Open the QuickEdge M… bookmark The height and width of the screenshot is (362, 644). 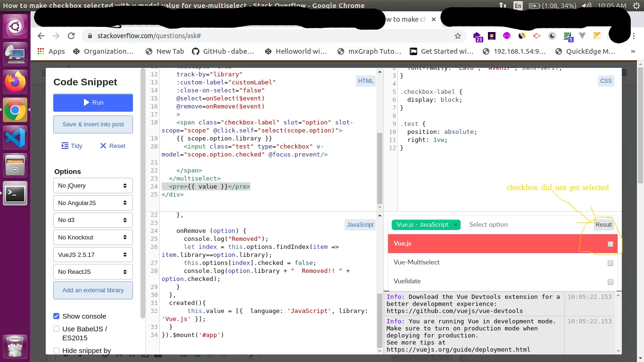tap(586, 51)
